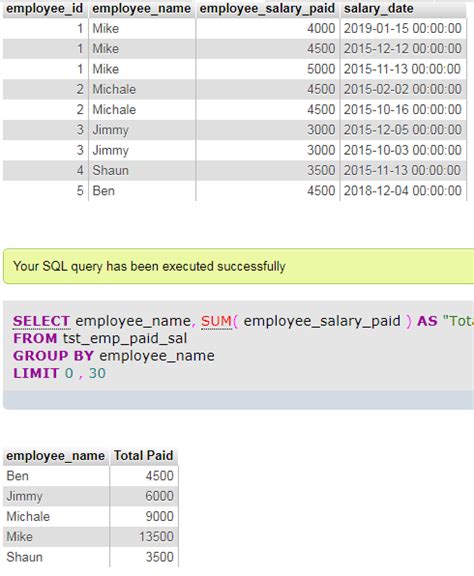This screenshot has height=576, width=474.
Task: Click the date 2015-02-02 00:00:00 cell
Action: 403,89
